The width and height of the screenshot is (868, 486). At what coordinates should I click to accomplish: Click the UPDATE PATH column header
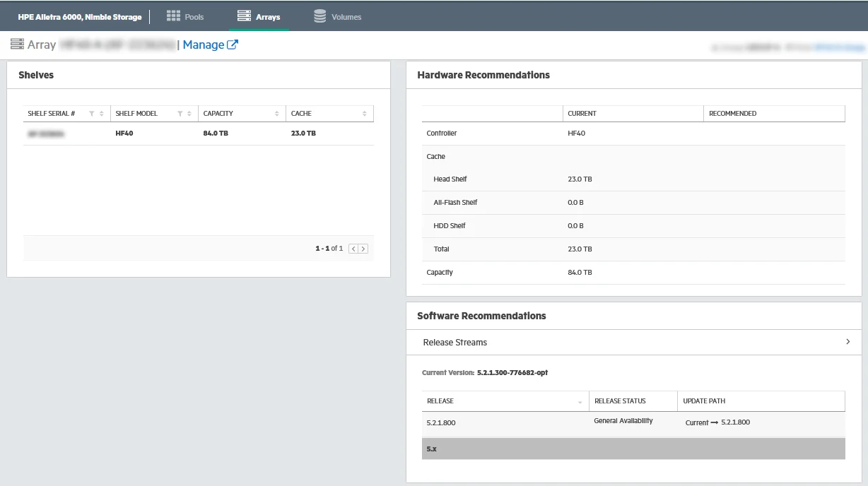click(x=704, y=401)
